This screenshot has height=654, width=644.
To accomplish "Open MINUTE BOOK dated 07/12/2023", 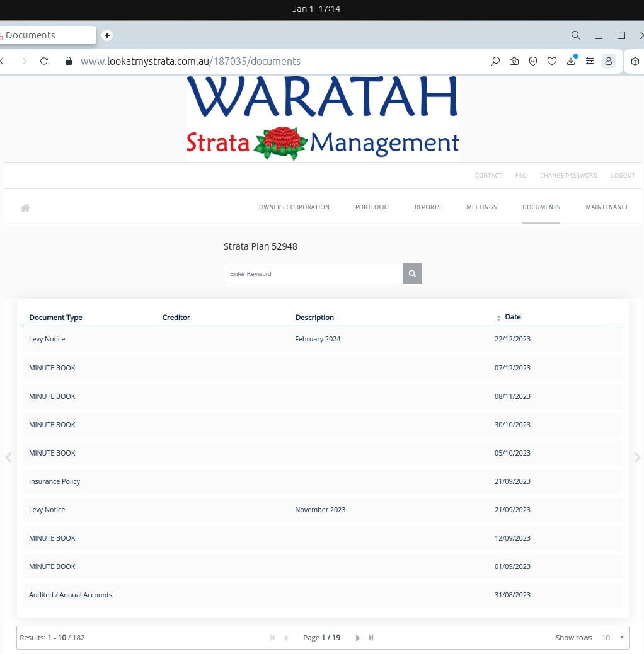I will (323, 368).
